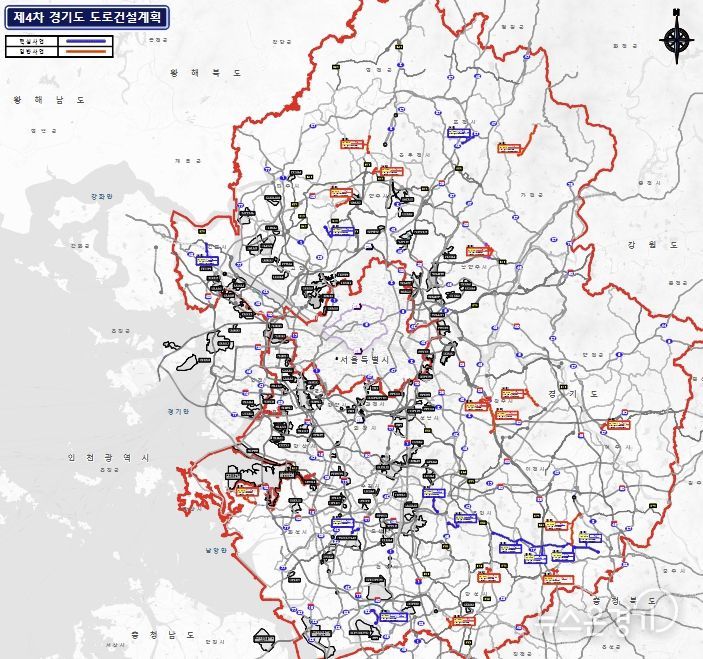The image size is (703, 659).
Task: Click the 이천시 city label
Action: 536,468
